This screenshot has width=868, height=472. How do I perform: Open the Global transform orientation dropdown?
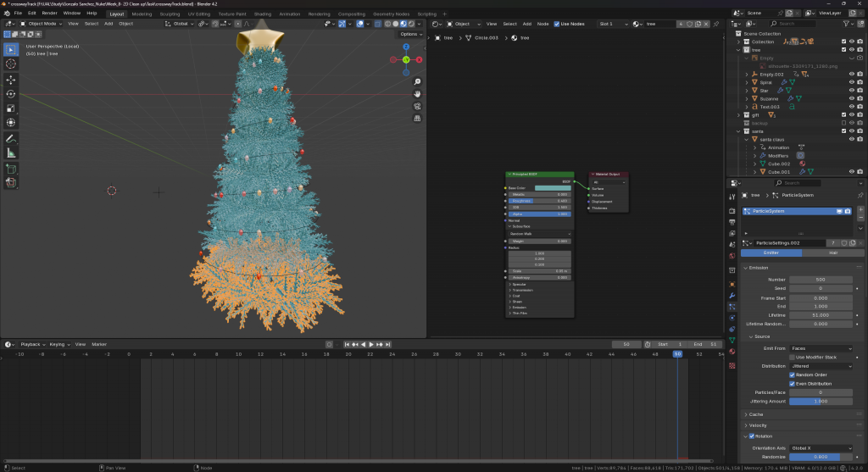pos(180,24)
